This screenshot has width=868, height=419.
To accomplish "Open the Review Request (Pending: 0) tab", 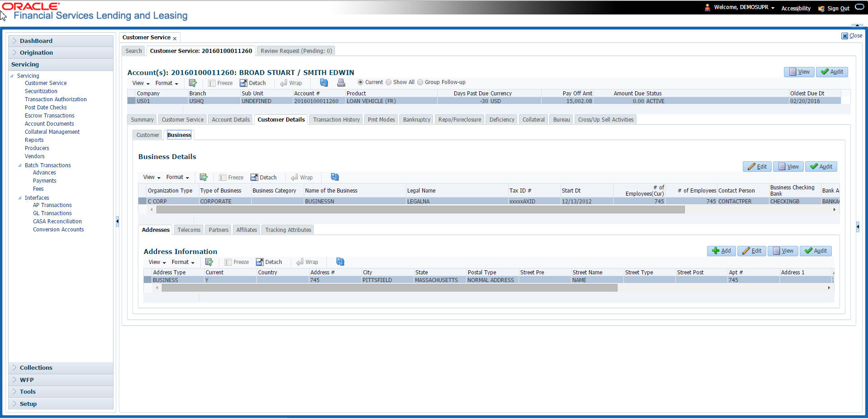I will point(296,51).
